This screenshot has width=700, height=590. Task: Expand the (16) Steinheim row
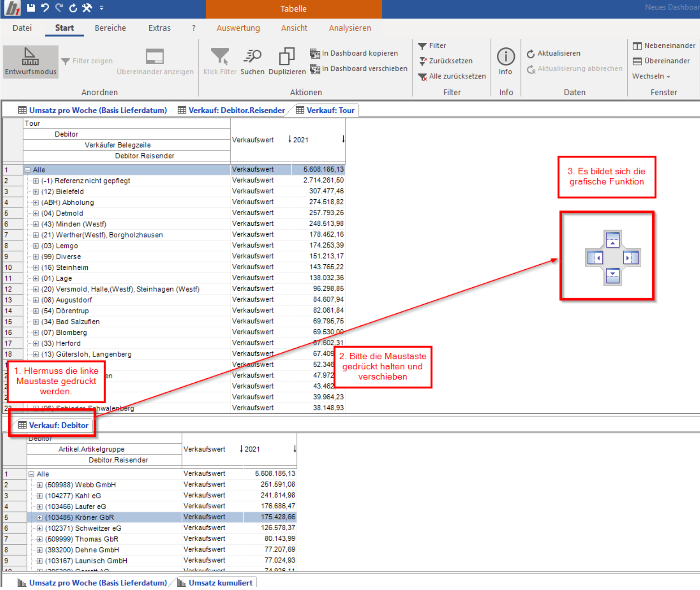pos(36,268)
